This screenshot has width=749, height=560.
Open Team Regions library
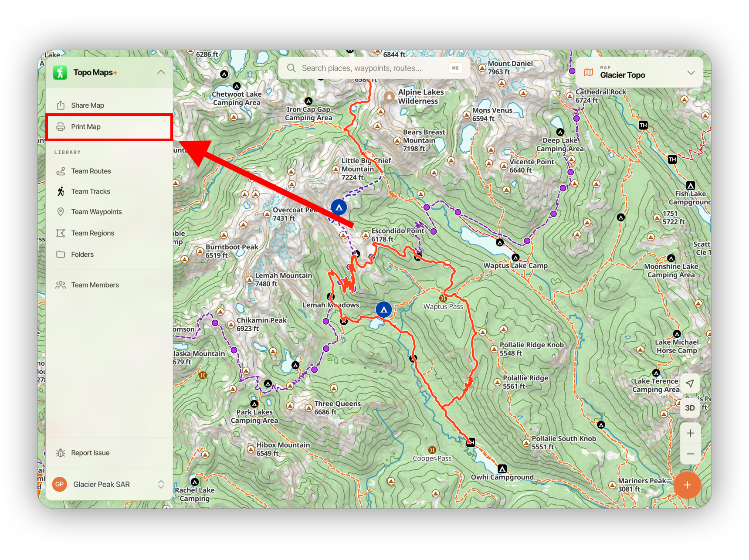pos(109,233)
